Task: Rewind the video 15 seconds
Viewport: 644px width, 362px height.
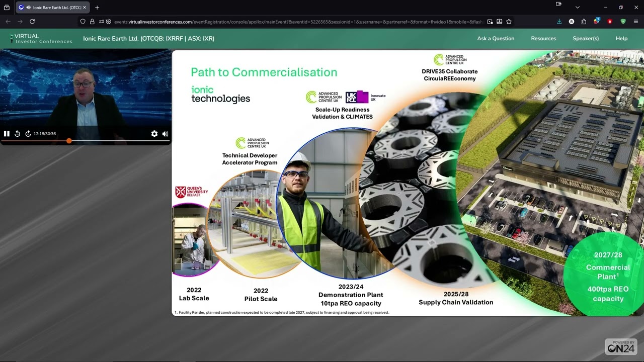Action: [17, 134]
